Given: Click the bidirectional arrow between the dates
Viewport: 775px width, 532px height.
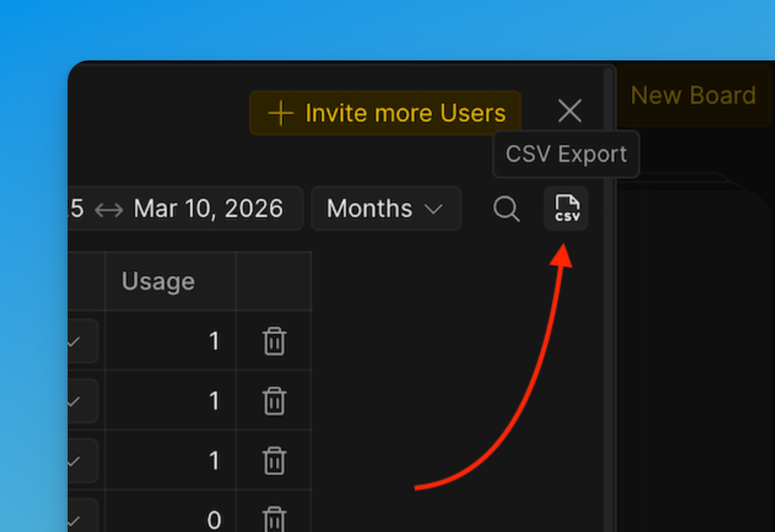Looking at the screenshot, I should (108, 209).
